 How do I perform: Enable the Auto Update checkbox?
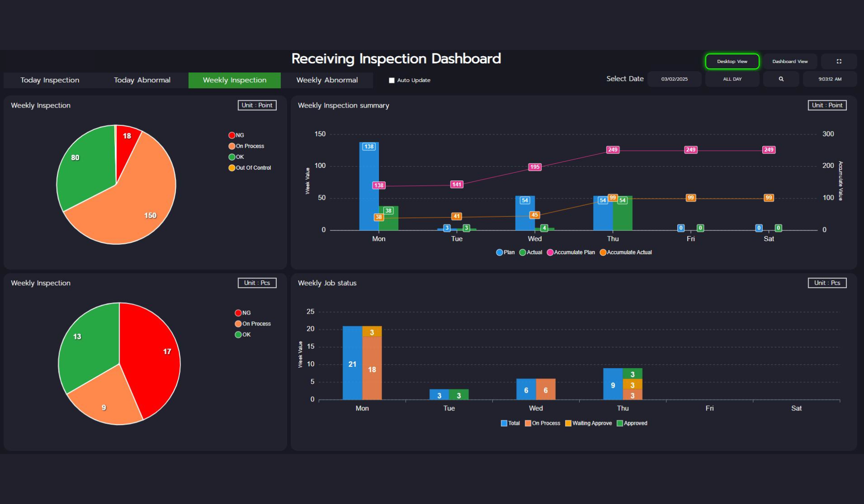click(x=391, y=80)
